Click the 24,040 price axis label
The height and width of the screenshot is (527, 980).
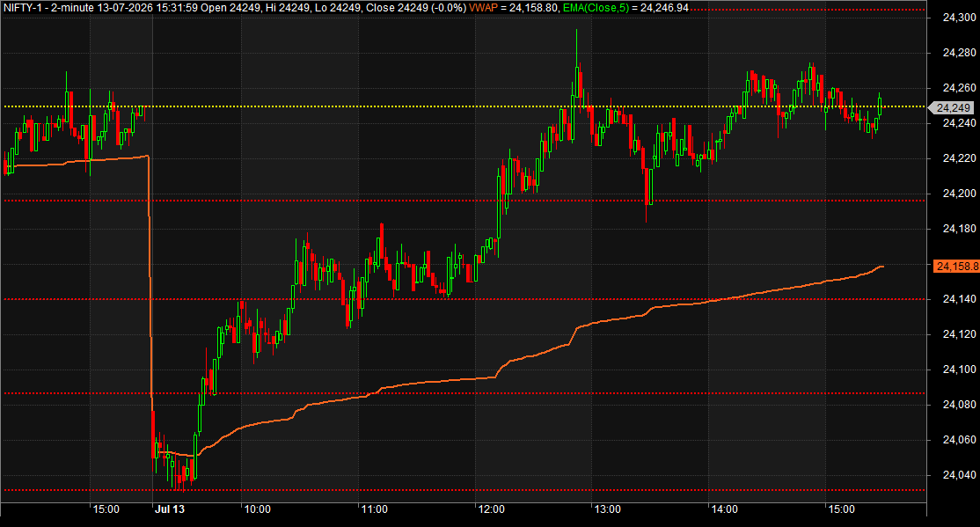click(959, 475)
